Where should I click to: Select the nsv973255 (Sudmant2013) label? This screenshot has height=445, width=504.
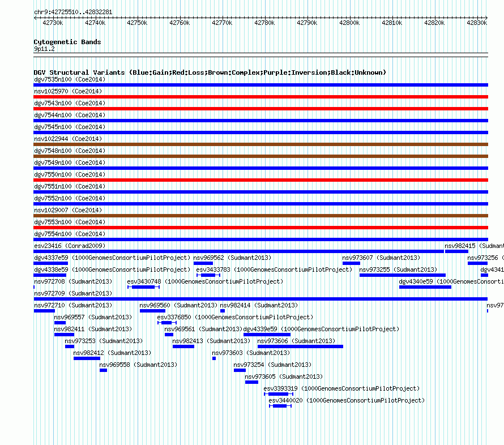(398, 269)
